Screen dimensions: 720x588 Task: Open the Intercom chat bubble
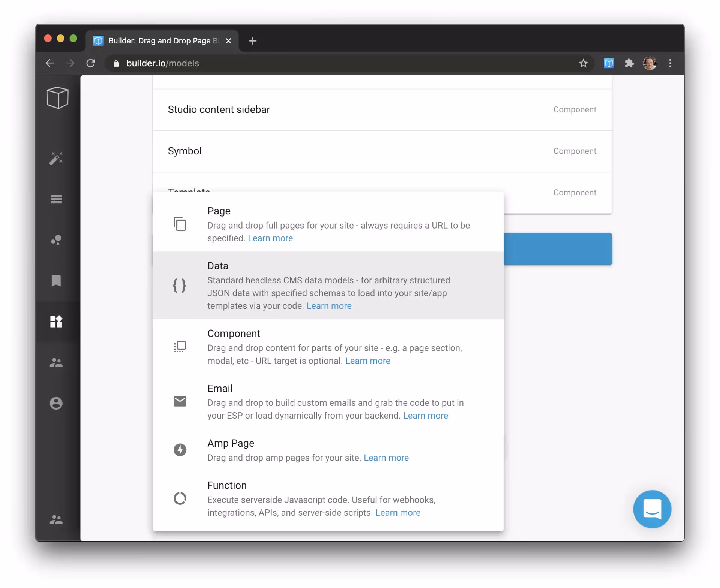coord(652,509)
